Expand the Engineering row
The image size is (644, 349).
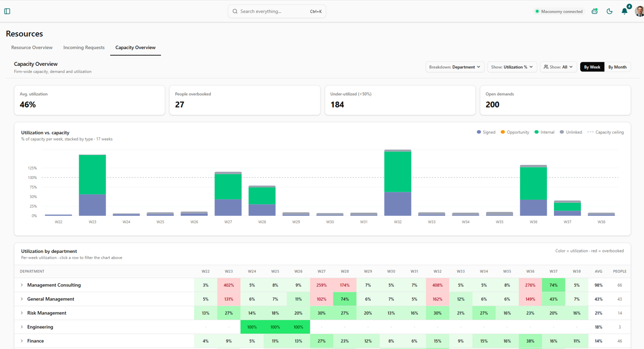(22, 327)
